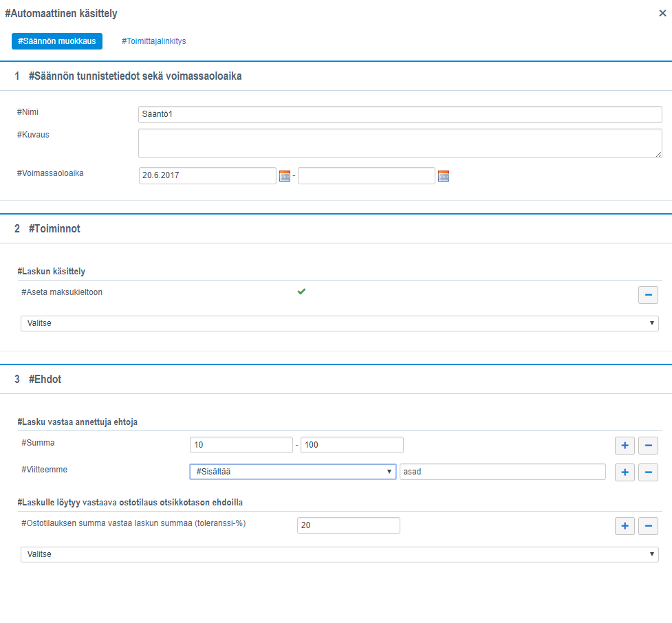Open the Sisältää operator dropdown
672x623 pixels.
pos(293,471)
